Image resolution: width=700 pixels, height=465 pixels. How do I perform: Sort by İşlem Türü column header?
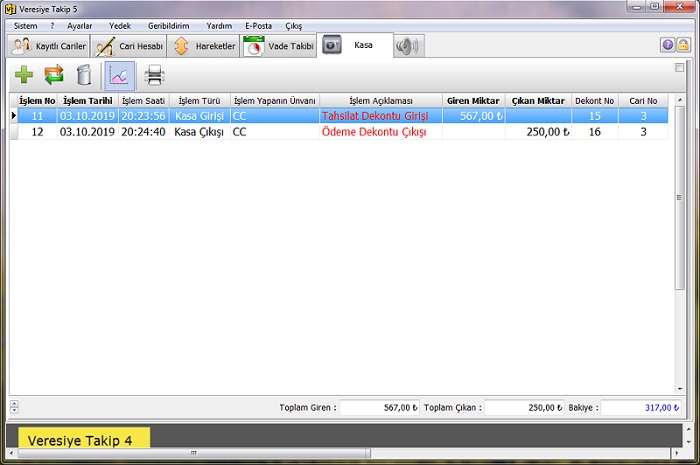(x=200, y=101)
